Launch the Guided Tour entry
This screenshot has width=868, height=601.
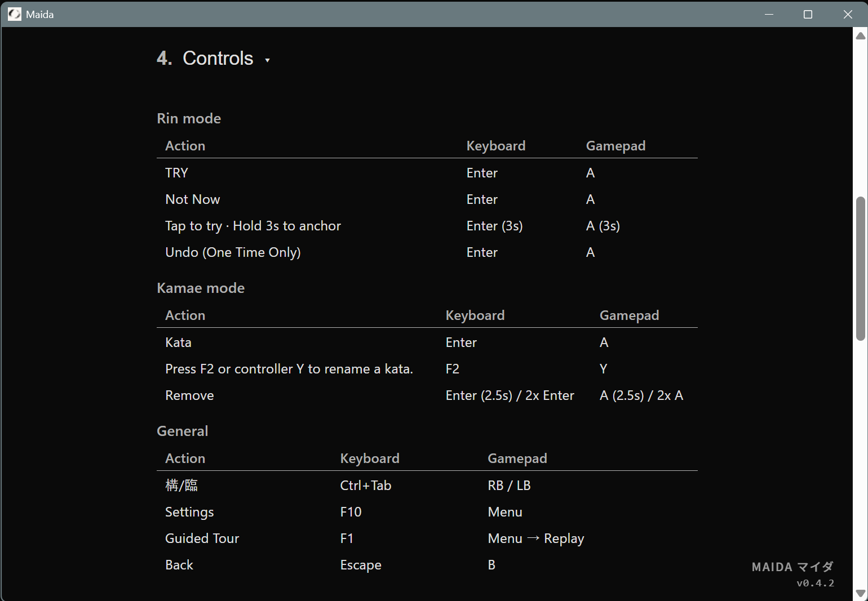pyautogui.click(x=202, y=538)
